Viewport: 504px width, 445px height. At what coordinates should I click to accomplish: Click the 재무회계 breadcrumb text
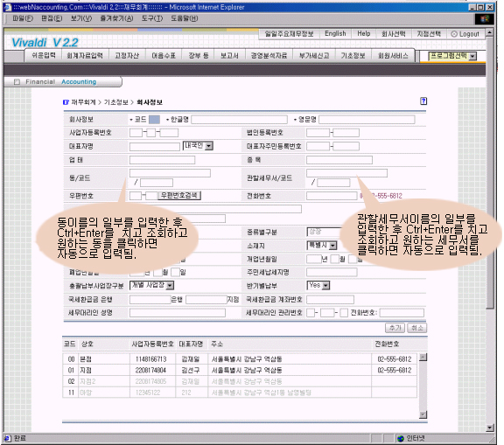click(x=83, y=102)
